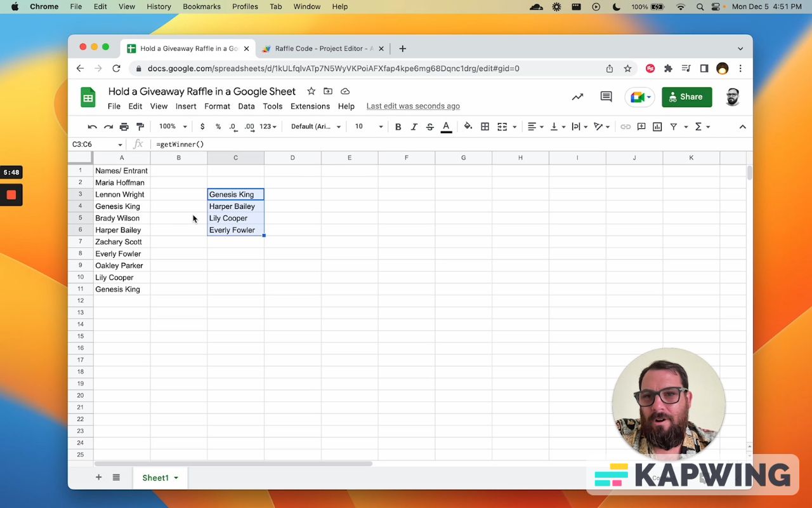This screenshot has width=812, height=508.
Task: Open the more number formats 123 dropdown
Action: (x=268, y=127)
